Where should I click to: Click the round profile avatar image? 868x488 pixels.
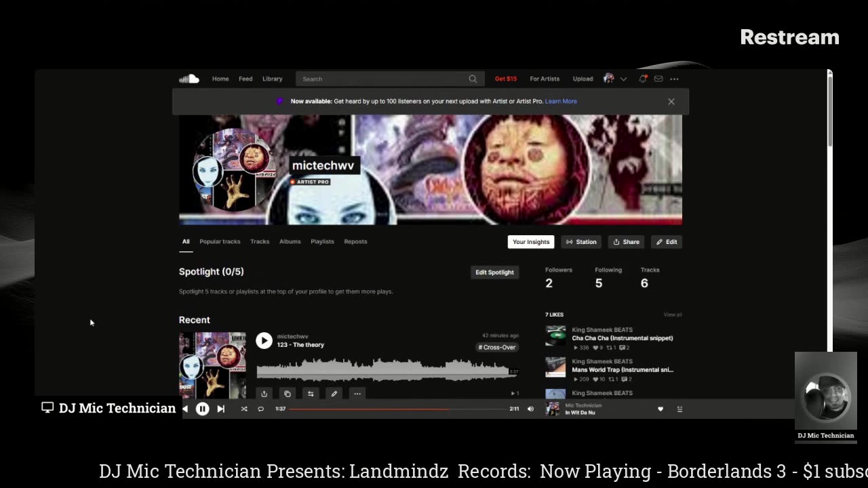coord(234,169)
